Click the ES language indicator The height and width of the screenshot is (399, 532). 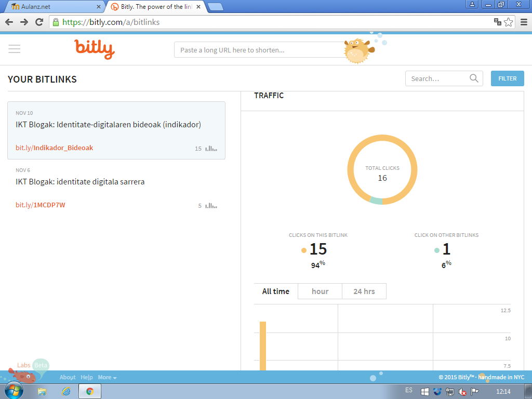pos(409,390)
